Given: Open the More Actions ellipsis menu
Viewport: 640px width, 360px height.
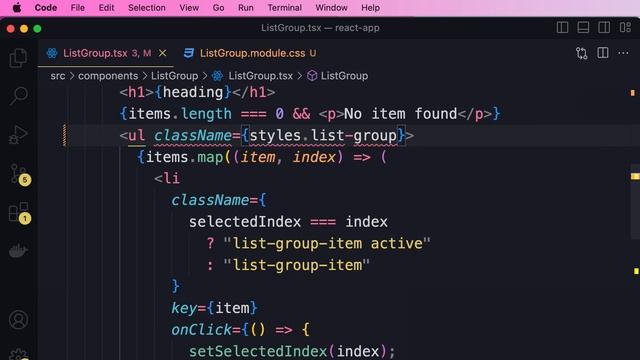Looking at the screenshot, I should [623, 53].
